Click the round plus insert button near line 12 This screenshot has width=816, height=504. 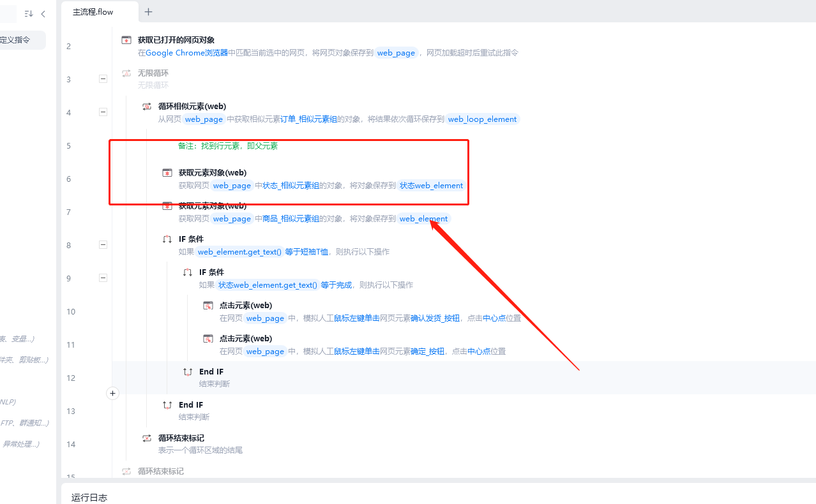[113, 394]
